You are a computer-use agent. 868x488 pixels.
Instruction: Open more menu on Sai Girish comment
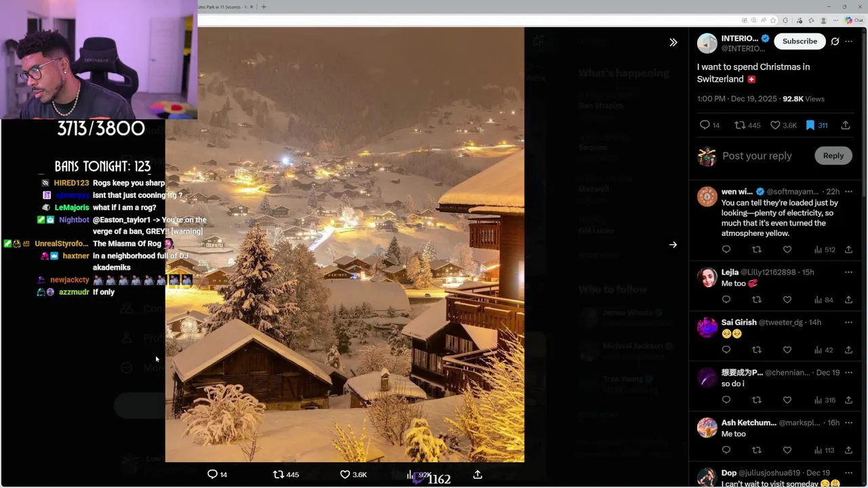tap(848, 322)
